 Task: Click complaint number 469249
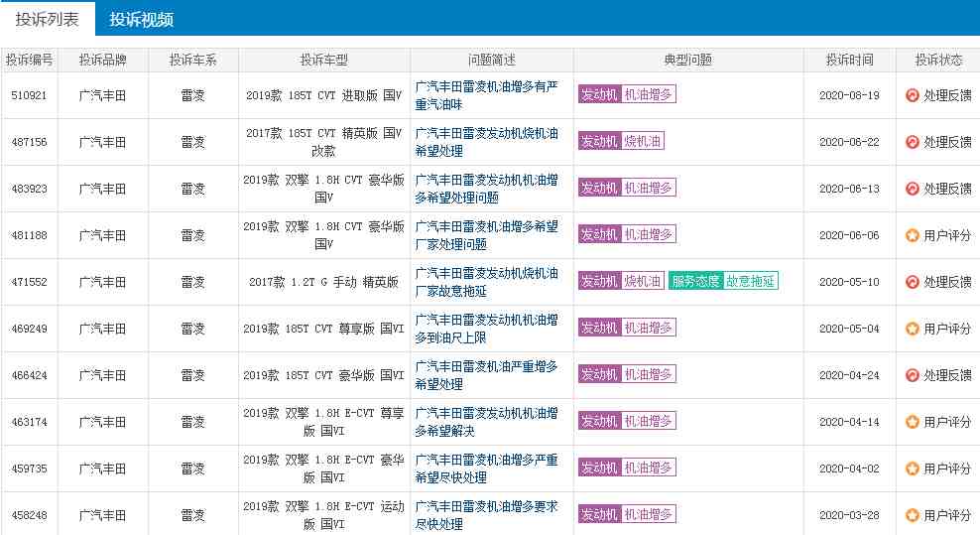pos(29,330)
